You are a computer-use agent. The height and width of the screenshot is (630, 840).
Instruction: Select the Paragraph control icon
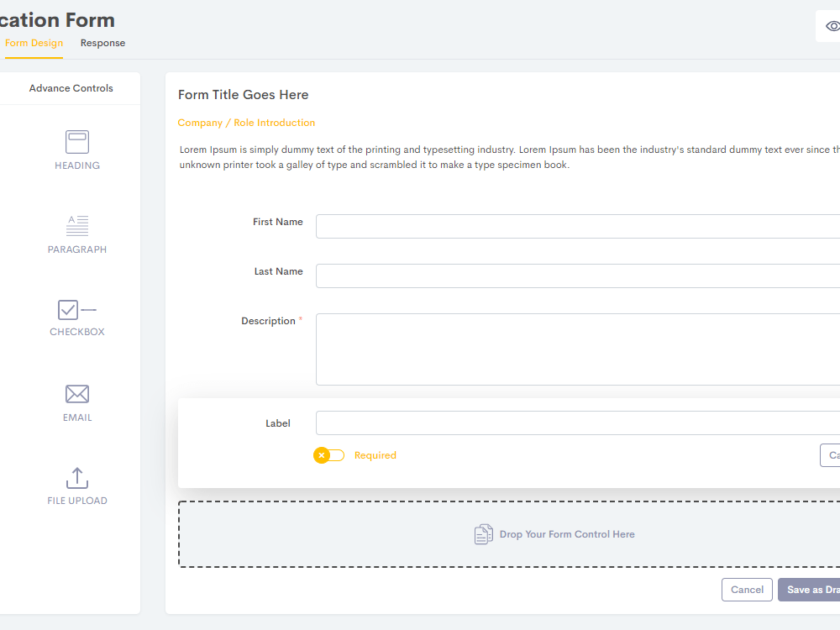(77, 225)
